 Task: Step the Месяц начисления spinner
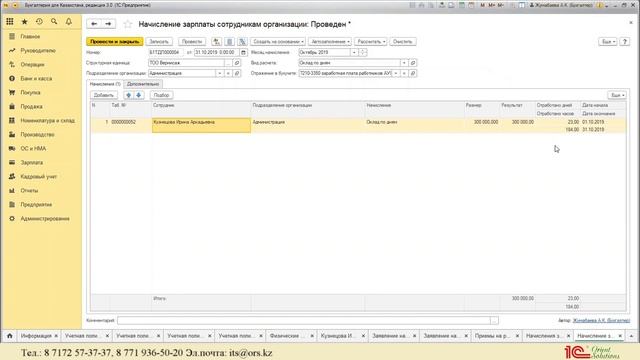coord(363,52)
